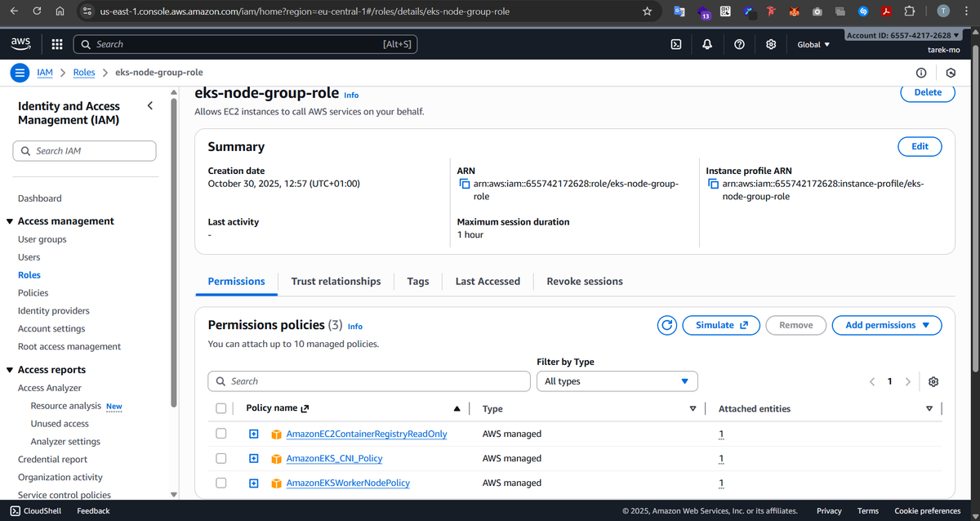Open the AmazonEKSWorkerNodePolicy link

[347, 483]
